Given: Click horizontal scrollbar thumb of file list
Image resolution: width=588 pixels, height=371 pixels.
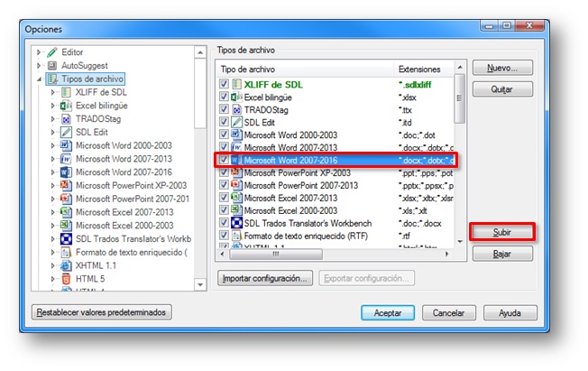Looking at the screenshot, I should point(276,255).
